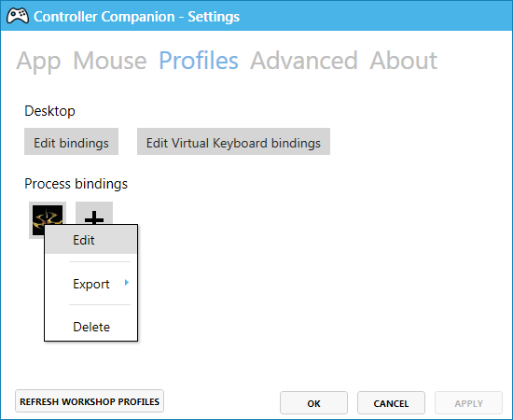Viewport: 513px width, 420px height.
Task: Open Edit Virtual Keyboard bindings
Action: 233,142
